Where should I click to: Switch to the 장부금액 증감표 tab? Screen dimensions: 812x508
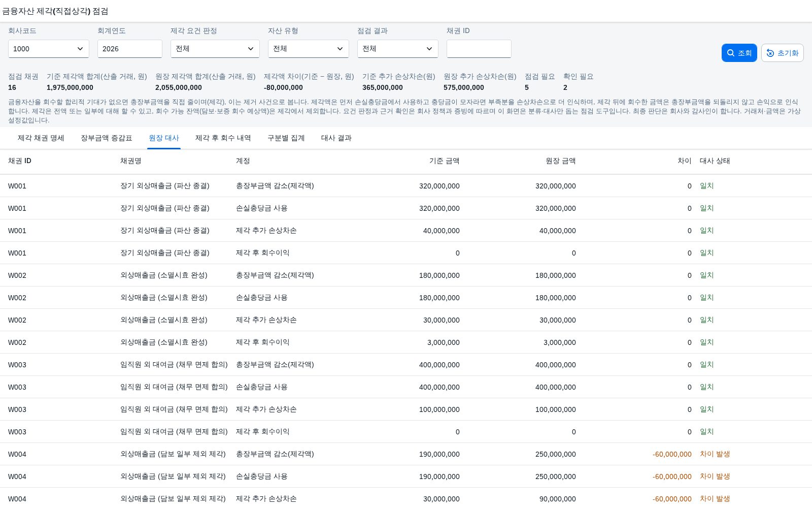[x=107, y=138]
